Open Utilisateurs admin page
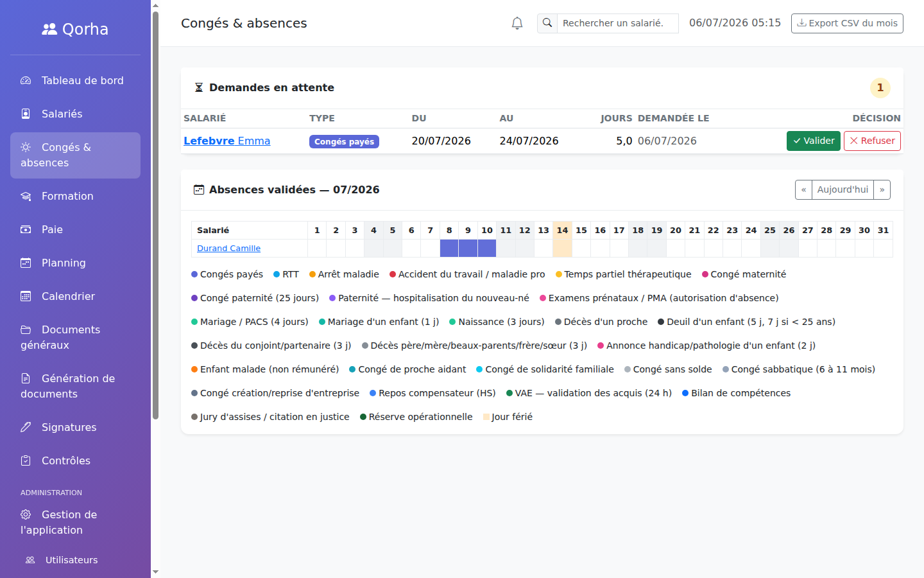This screenshot has height=578, width=924. click(x=75, y=560)
